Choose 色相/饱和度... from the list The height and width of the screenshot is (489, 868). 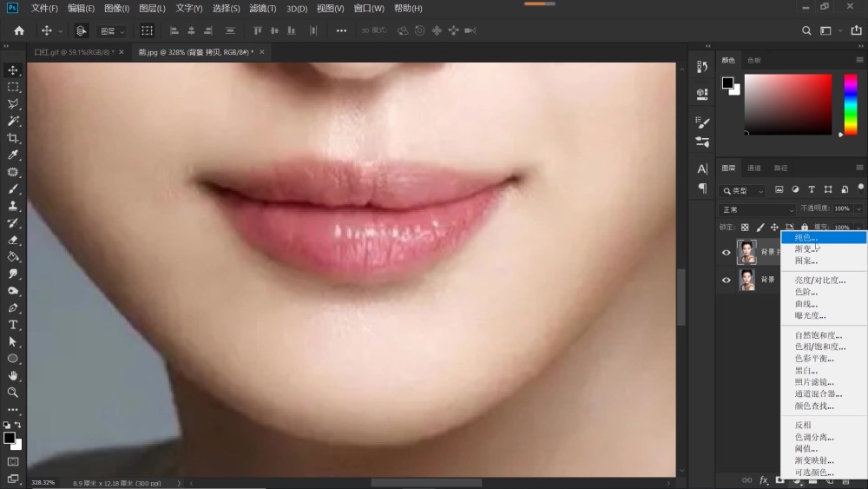[x=820, y=347]
